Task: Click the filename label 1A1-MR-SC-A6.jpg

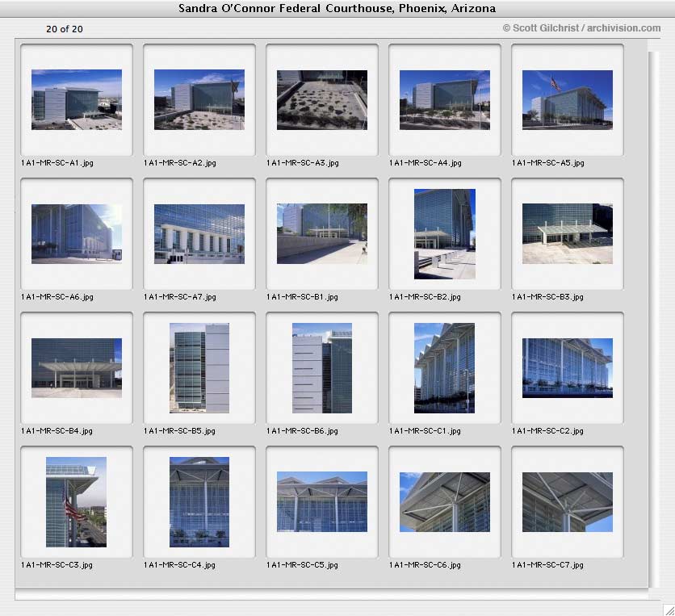Action: click(57, 297)
